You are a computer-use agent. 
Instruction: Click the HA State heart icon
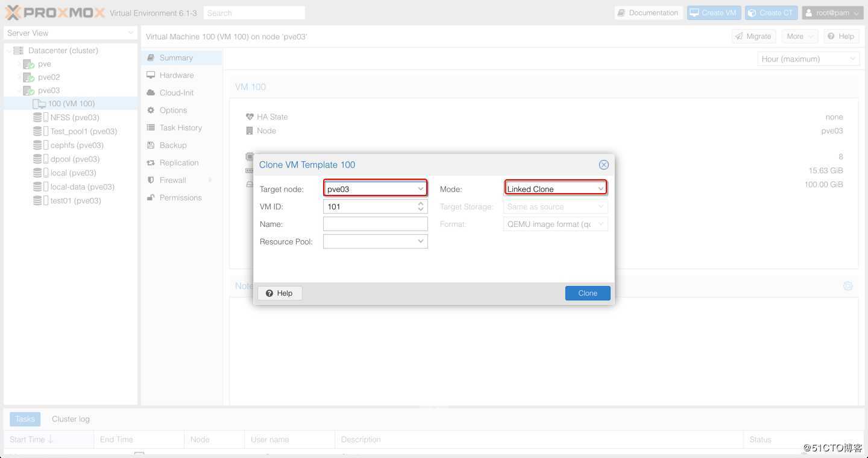[x=250, y=117]
